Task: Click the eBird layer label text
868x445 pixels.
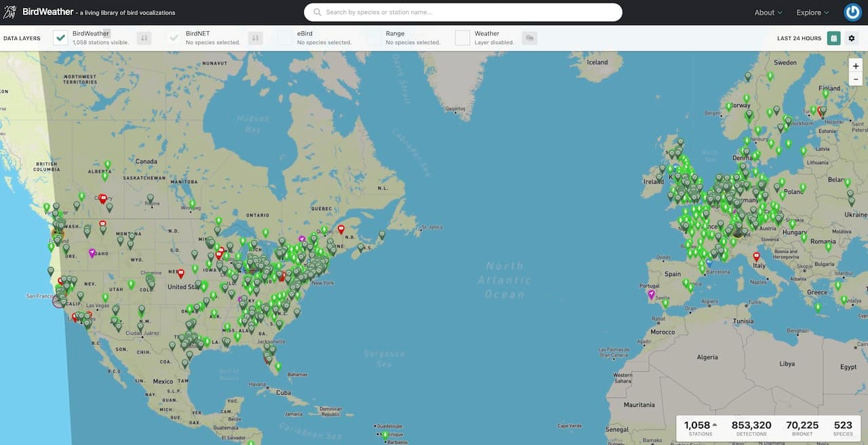Action: pos(304,33)
